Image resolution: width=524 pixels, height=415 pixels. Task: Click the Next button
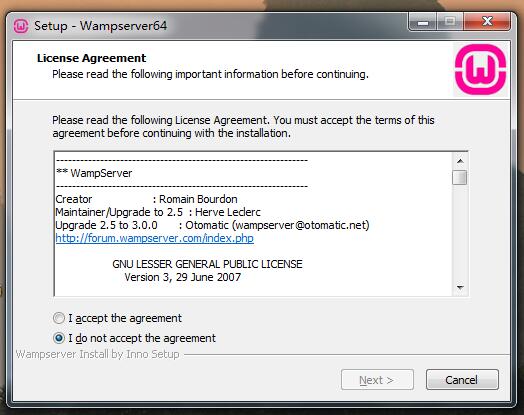377,380
